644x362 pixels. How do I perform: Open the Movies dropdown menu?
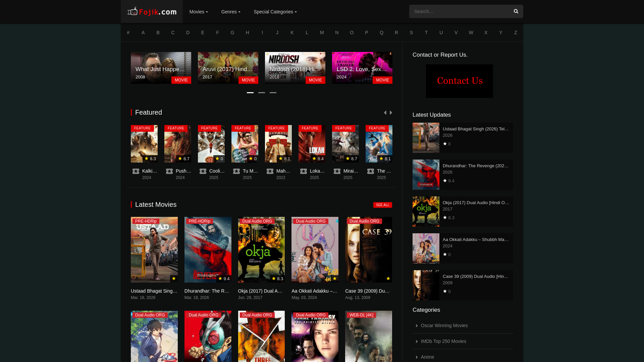click(199, 12)
